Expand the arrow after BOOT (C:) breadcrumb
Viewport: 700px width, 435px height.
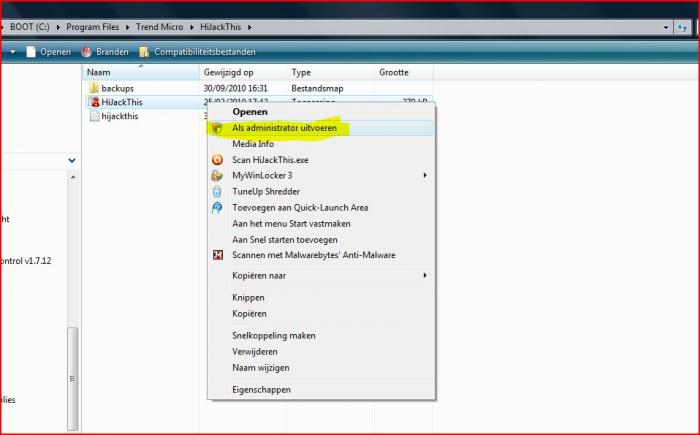[58, 27]
